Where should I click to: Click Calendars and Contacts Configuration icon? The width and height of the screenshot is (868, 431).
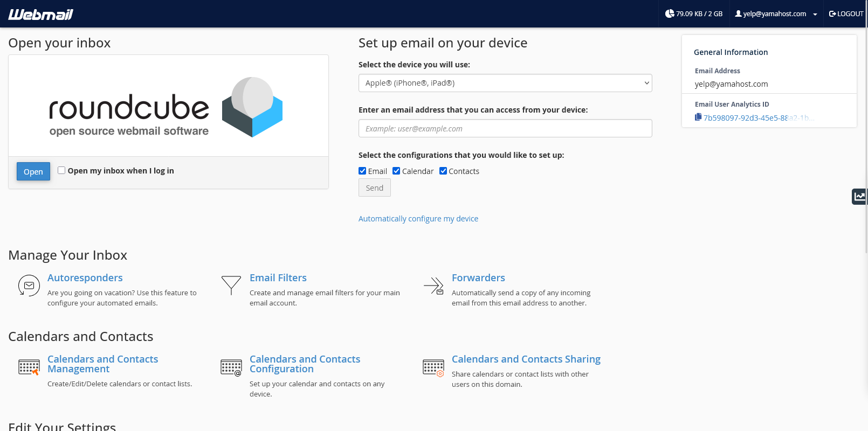(x=231, y=367)
